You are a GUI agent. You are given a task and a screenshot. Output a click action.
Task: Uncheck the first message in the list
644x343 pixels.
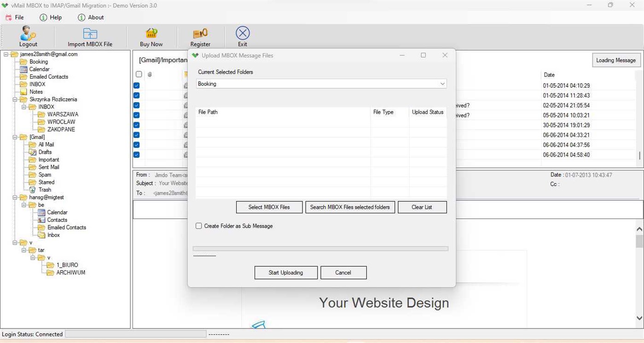136,85
